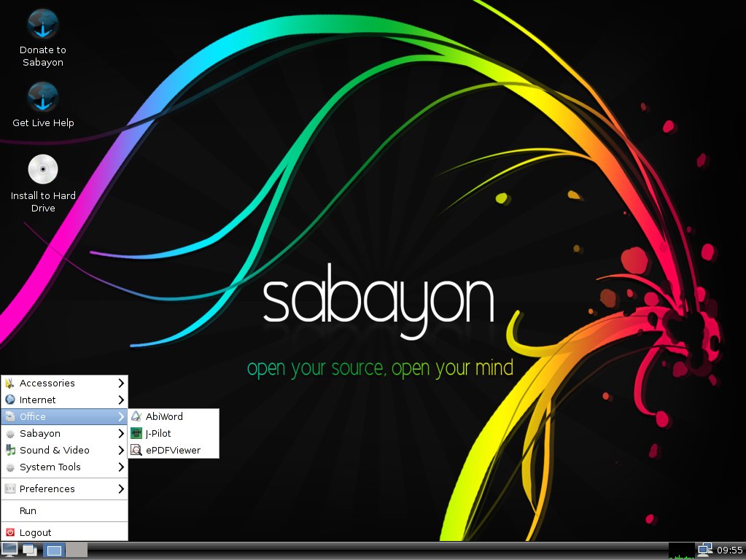Open the network connection tray icon
Image resolution: width=746 pixels, height=560 pixels.
click(x=705, y=550)
